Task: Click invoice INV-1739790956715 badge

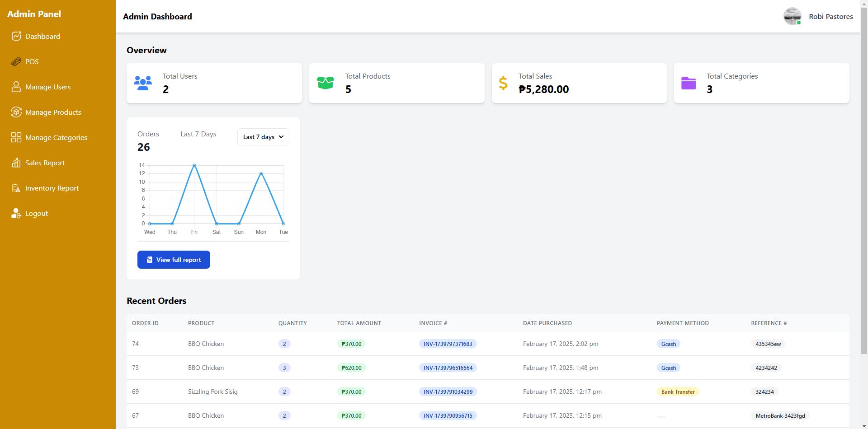Action: (448, 415)
